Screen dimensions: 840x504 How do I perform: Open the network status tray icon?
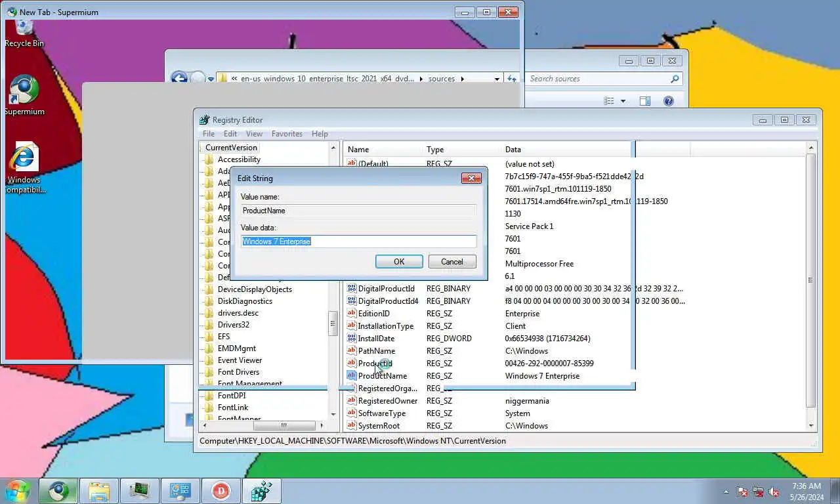coord(758,492)
